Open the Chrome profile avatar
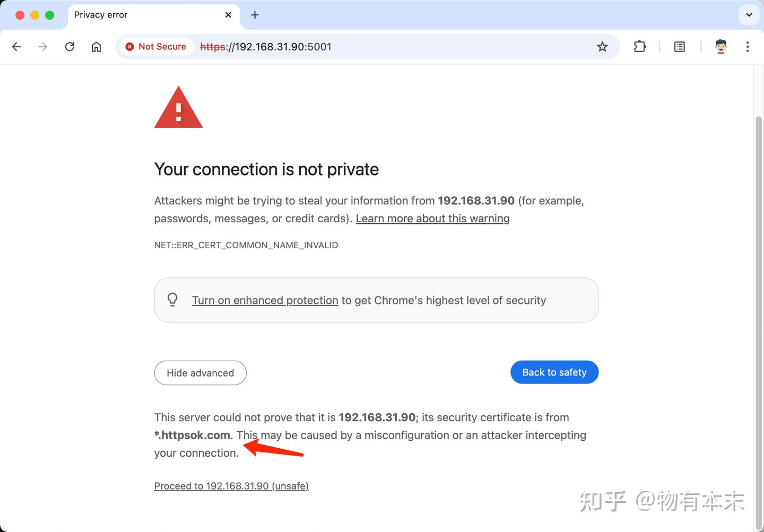764x532 pixels. [721, 47]
